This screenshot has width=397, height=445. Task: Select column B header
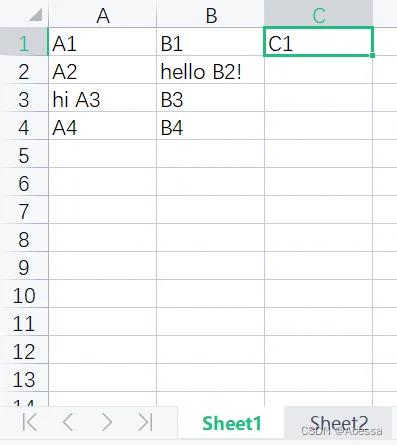[211, 14]
